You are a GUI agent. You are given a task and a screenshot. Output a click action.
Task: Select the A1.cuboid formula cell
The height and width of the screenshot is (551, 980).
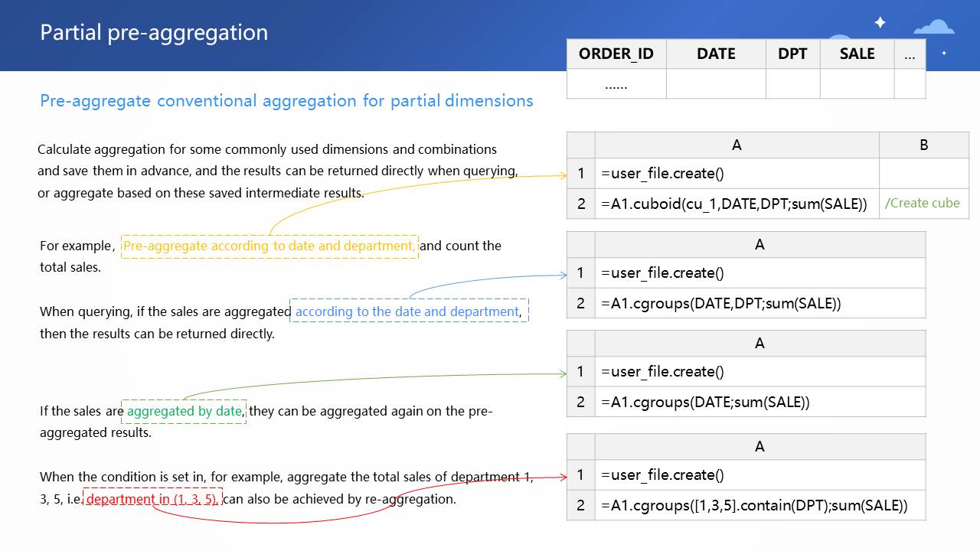point(736,204)
